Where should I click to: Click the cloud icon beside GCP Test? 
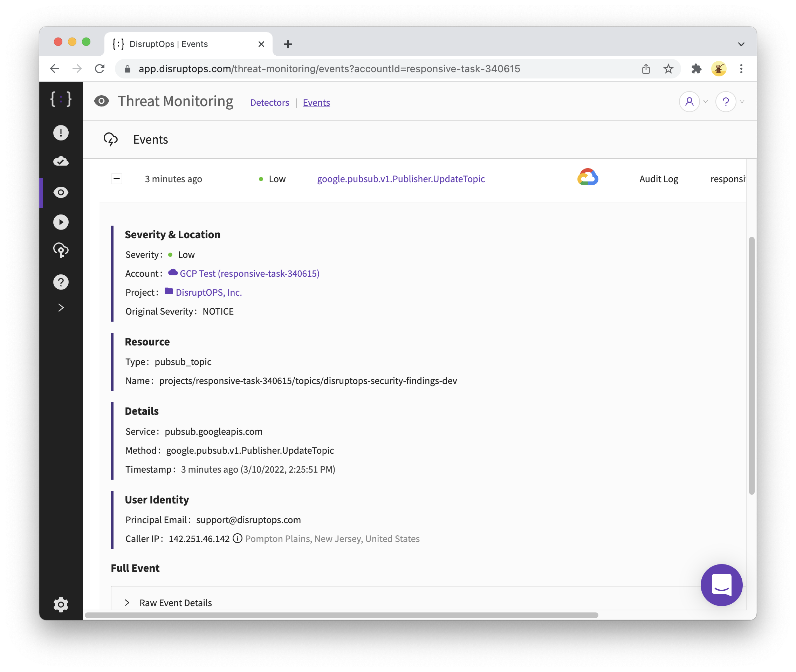pyautogui.click(x=173, y=272)
